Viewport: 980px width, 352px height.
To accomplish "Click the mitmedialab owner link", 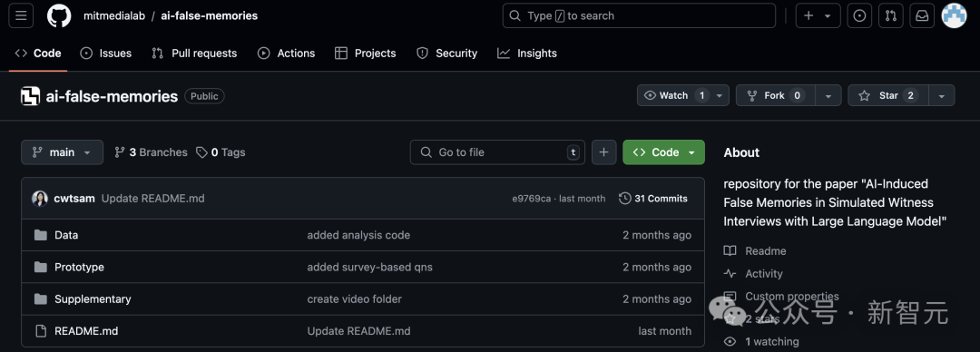I will click(114, 15).
